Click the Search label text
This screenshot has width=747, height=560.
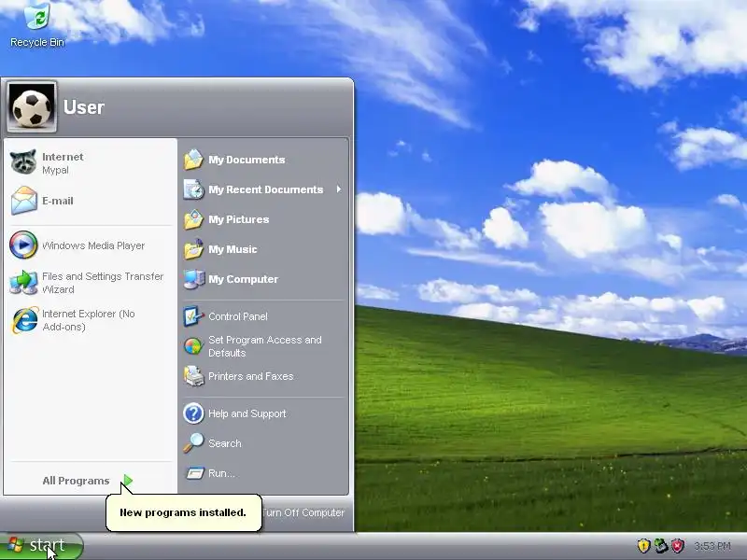(224, 443)
